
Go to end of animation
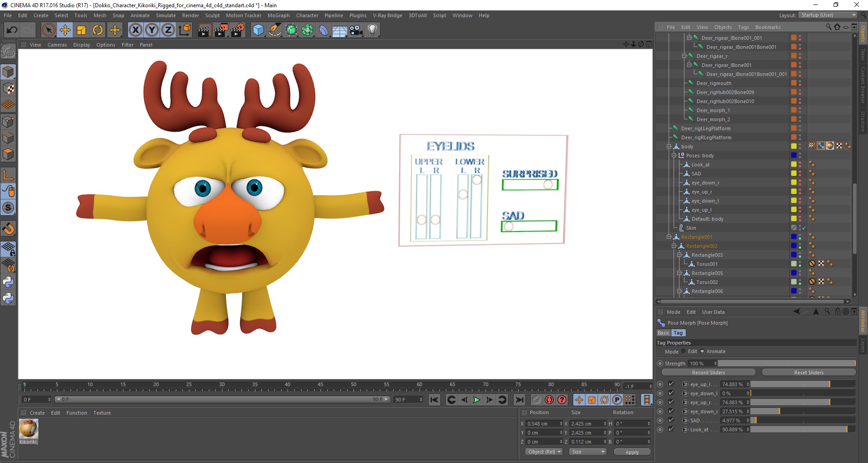519,400
